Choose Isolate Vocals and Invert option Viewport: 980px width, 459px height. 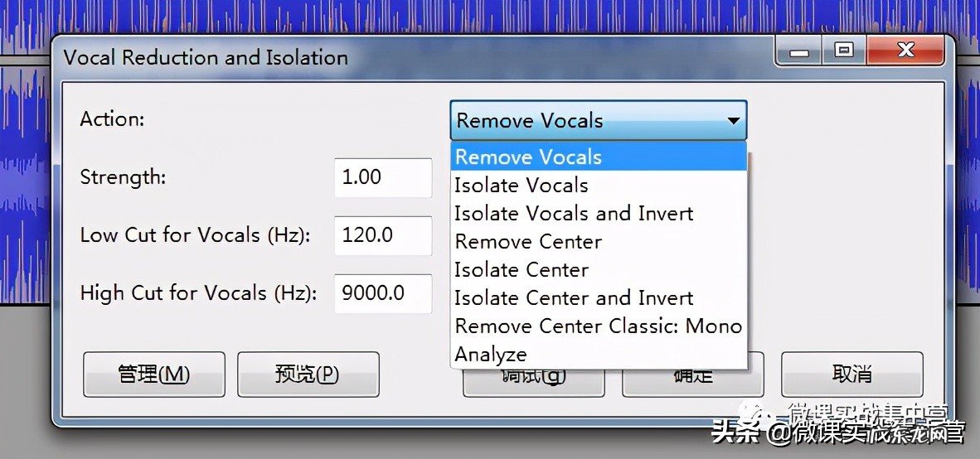click(x=599, y=213)
